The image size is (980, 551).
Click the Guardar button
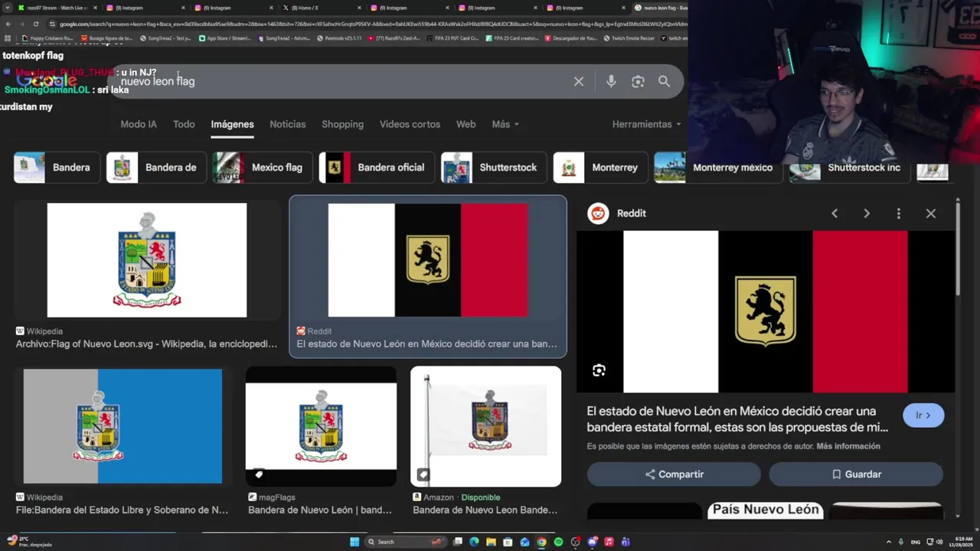click(856, 474)
